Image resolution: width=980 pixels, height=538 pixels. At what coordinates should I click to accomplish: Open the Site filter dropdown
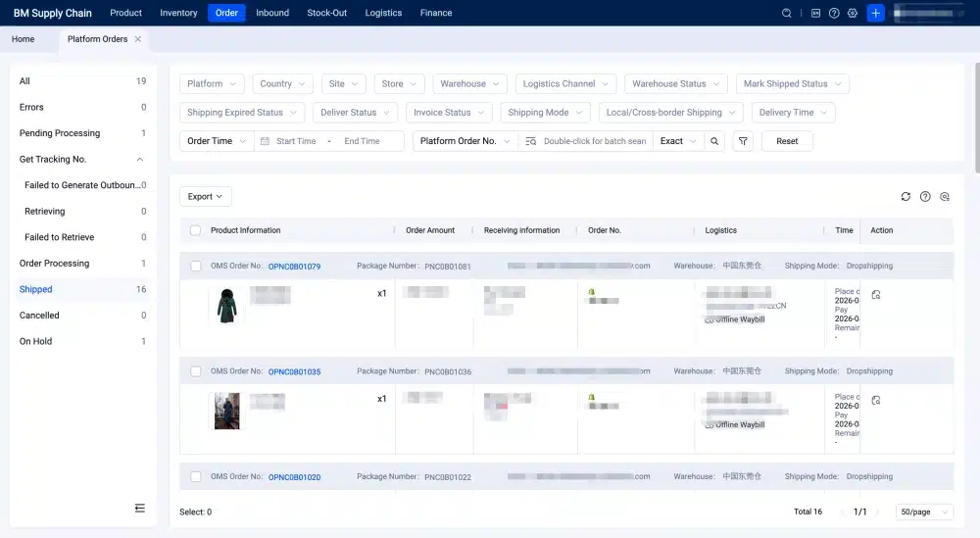coord(343,83)
